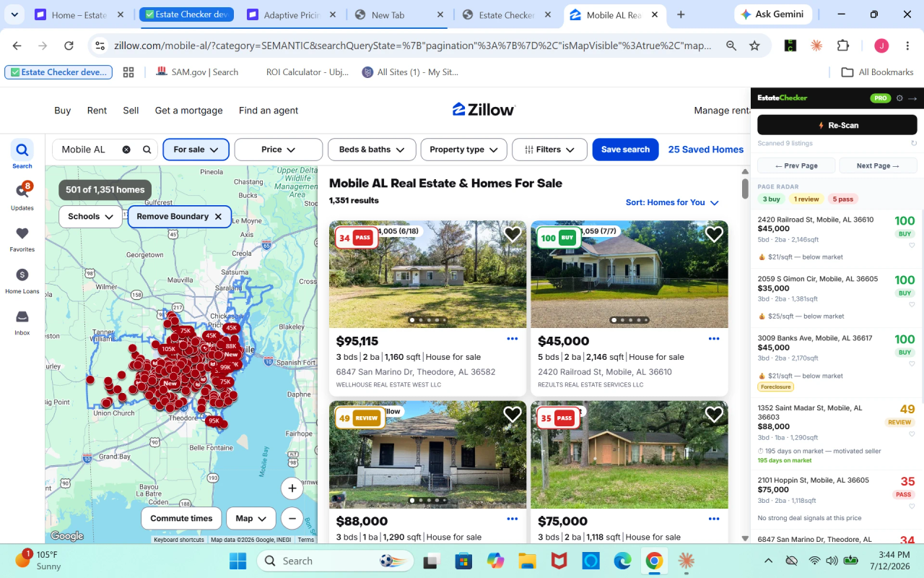Click the Zillow logo

pyautogui.click(x=484, y=110)
